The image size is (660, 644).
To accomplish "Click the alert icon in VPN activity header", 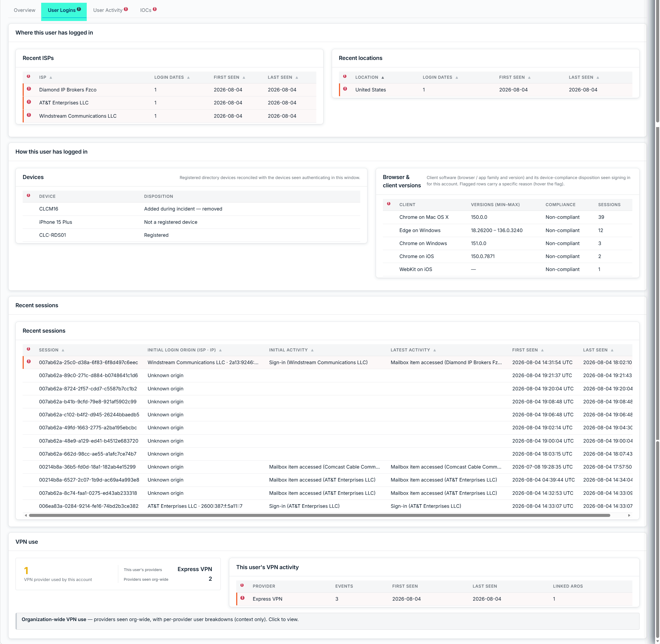I will tap(242, 585).
